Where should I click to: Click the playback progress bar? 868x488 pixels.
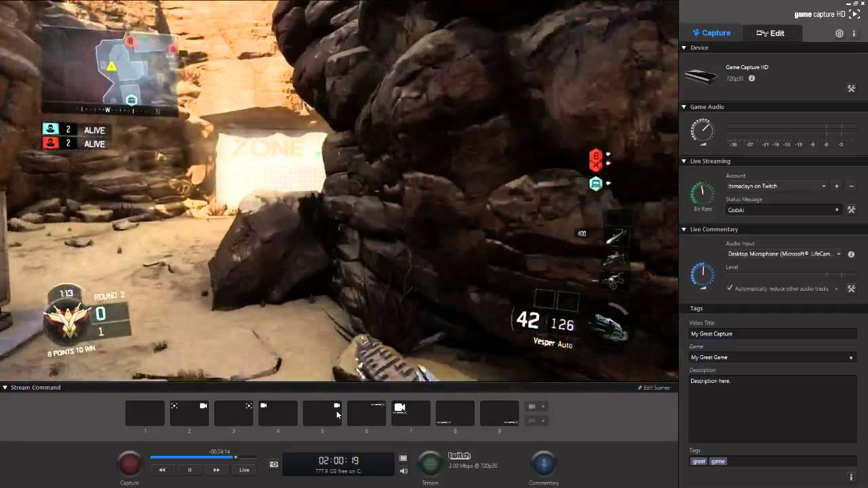[203, 457]
